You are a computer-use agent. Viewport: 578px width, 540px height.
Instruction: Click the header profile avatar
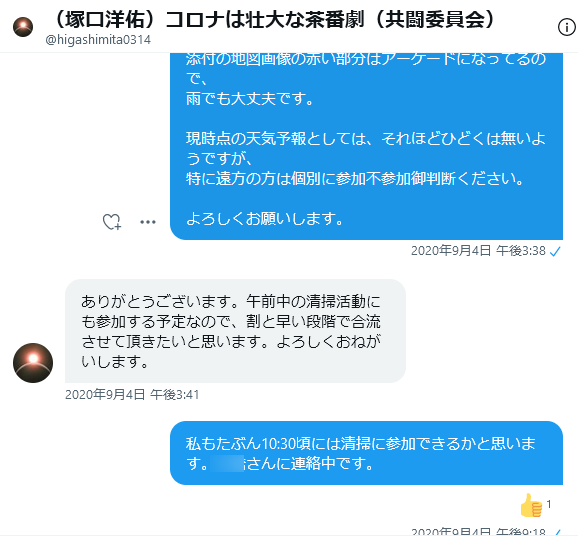point(23,27)
